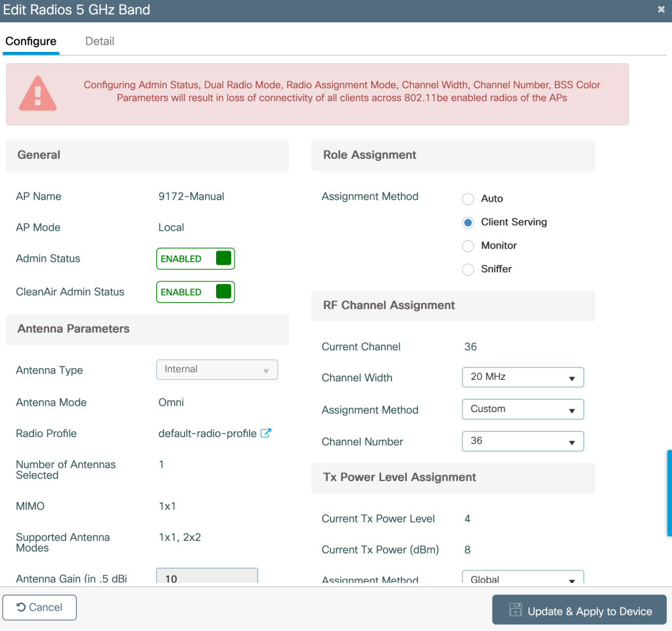Click the Antenna Gain input field
The width and height of the screenshot is (672, 631).
point(207,576)
